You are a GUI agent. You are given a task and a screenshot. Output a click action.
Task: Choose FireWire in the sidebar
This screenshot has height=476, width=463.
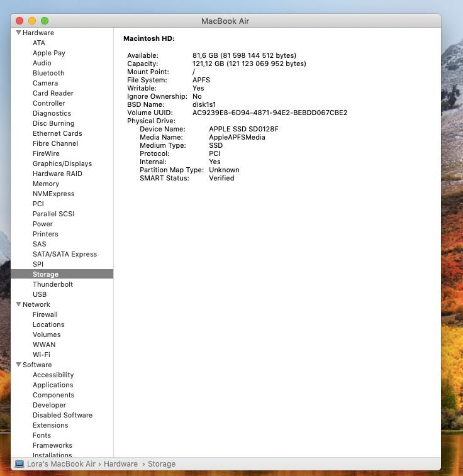tap(46, 153)
